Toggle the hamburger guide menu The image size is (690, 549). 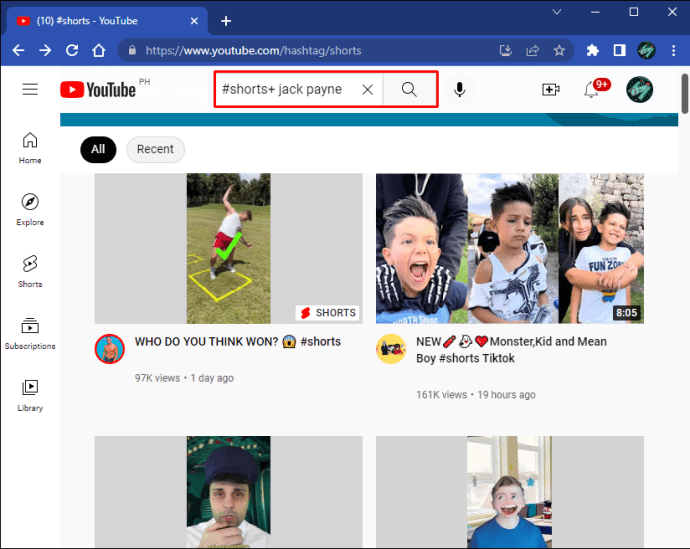[30, 90]
